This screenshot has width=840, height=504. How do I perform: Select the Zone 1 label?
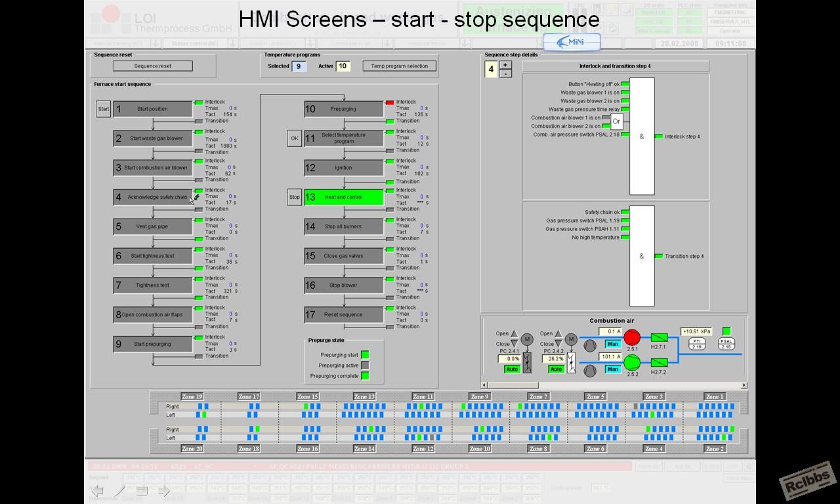pos(715,396)
